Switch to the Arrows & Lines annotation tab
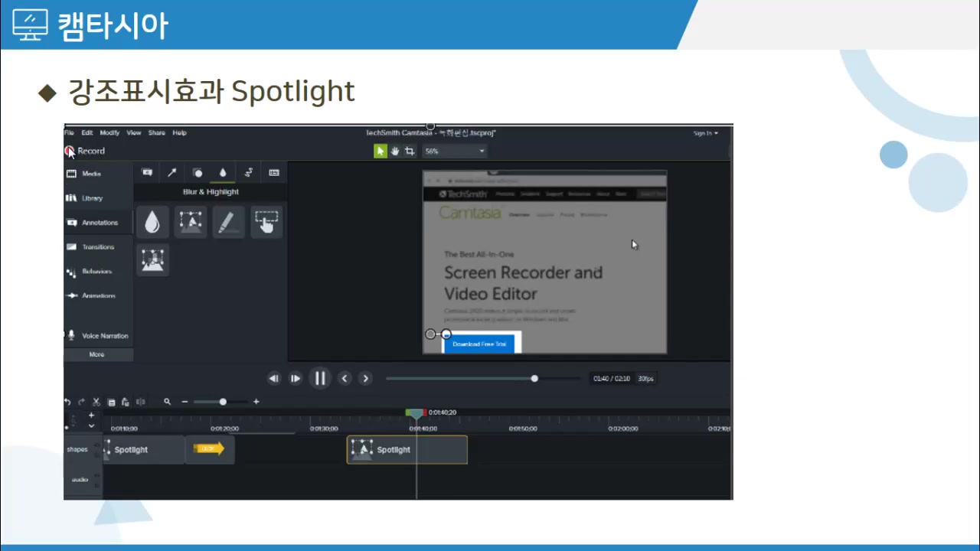 tap(172, 173)
